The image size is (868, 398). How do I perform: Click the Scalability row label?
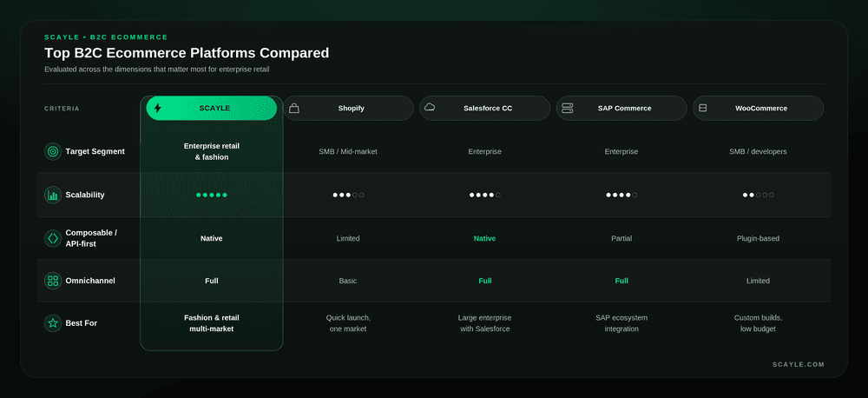coord(85,195)
